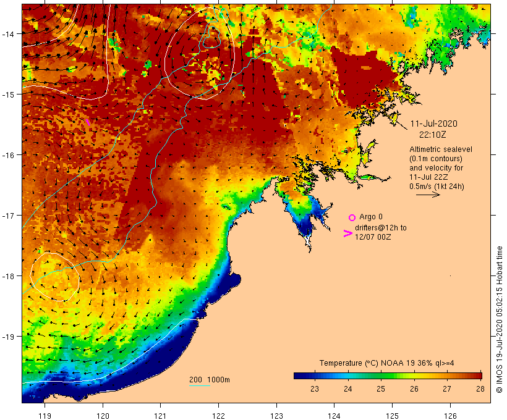Click the latitude label -16
Screen dimensions: 507x420
(x=7, y=155)
